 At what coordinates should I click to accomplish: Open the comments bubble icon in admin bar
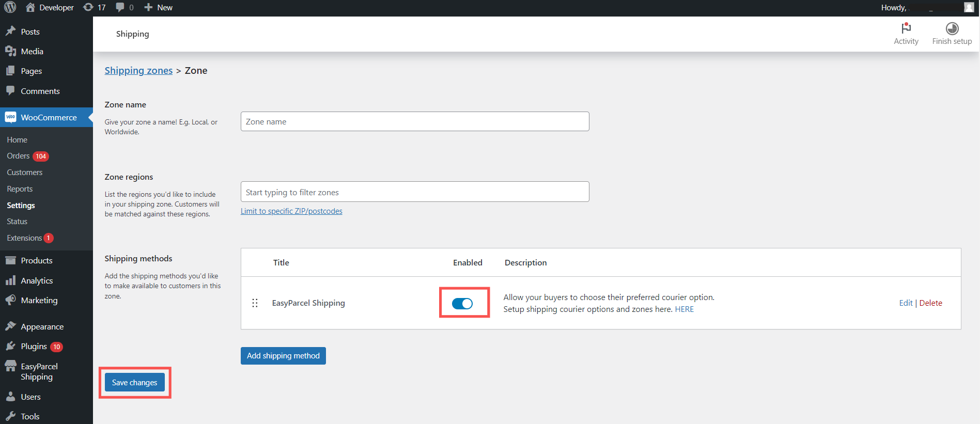coord(120,7)
